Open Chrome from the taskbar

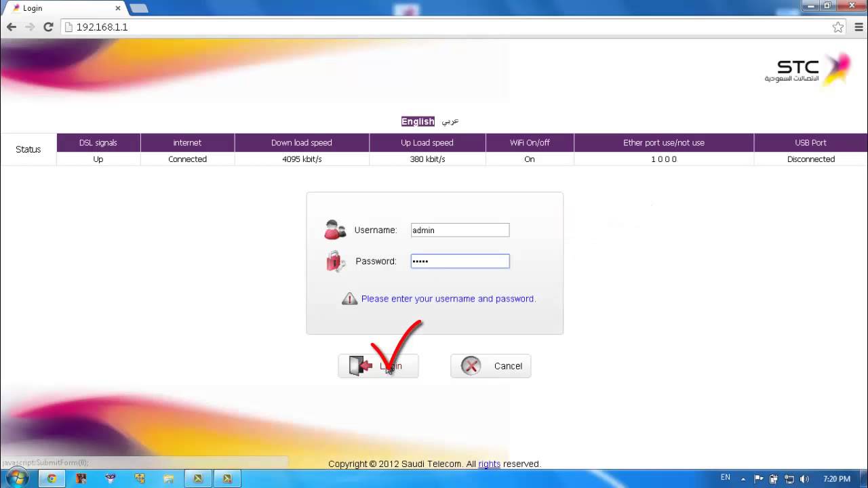52,479
